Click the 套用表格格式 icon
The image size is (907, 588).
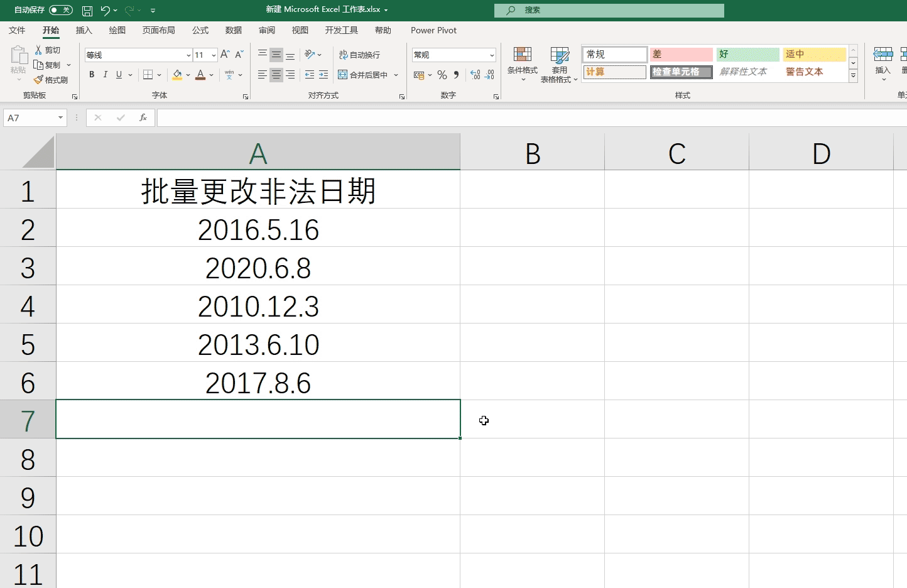coord(558,65)
